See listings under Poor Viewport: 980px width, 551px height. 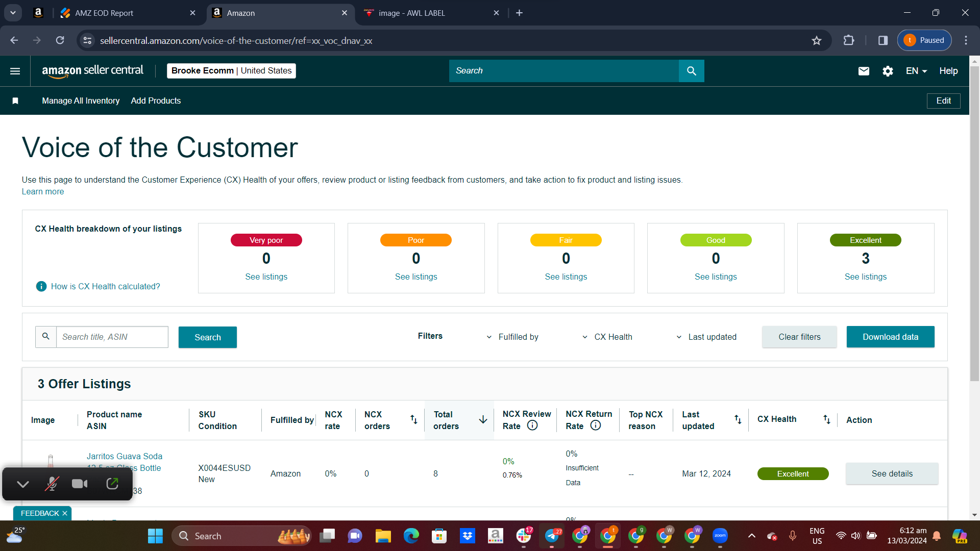tap(416, 277)
